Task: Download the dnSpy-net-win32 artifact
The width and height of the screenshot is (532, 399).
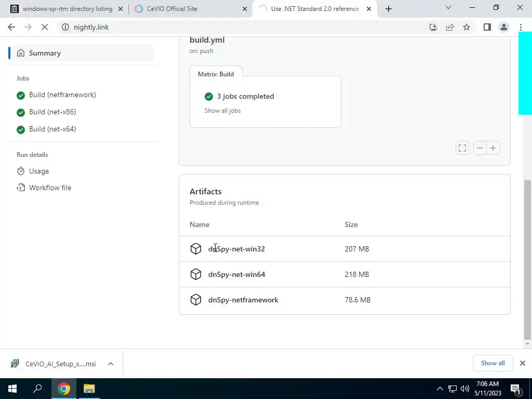Action: (236, 249)
